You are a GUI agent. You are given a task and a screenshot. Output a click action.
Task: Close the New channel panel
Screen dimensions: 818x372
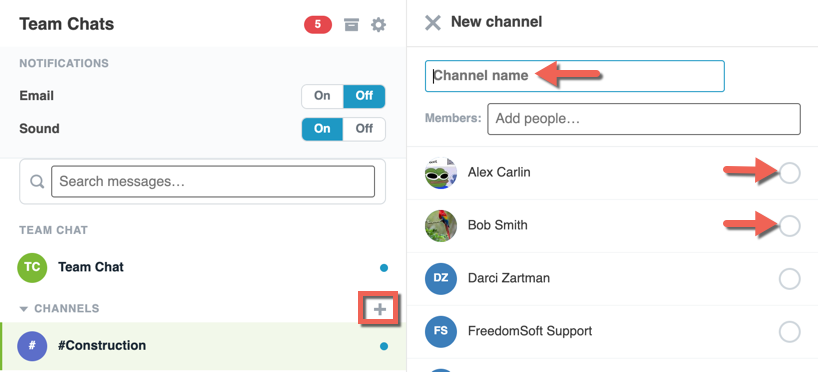433,23
